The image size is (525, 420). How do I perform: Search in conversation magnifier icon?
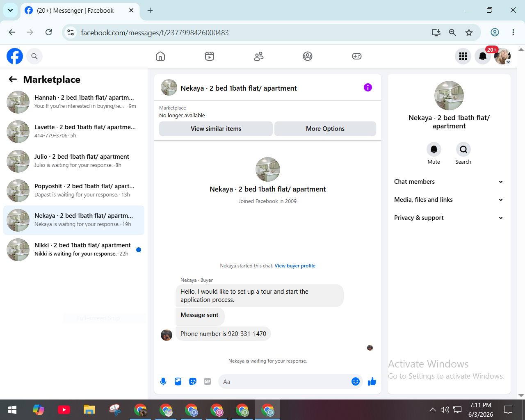[463, 149]
